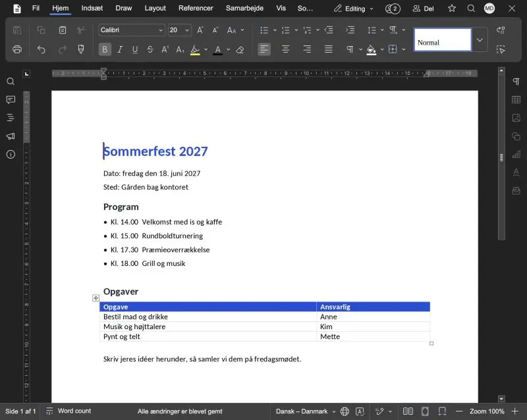The height and width of the screenshot is (420, 527).
Task: Expand the style gallery next to Normal
Action: [x=480, y=39]
